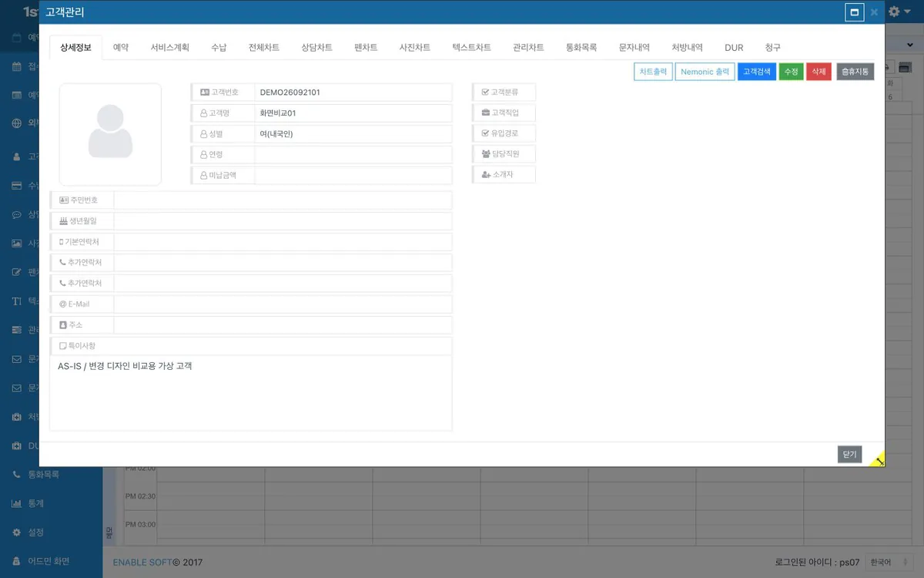Image resolution: width=924 pixels, height=578 pixels.
Task: Click the 소개자 label with the add-user icon
Action: click(504, 175)
